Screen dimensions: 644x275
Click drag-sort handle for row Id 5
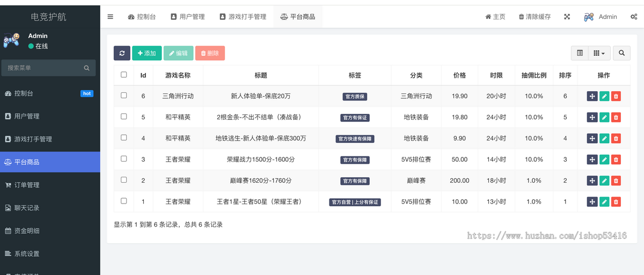(x=592, y=117)
